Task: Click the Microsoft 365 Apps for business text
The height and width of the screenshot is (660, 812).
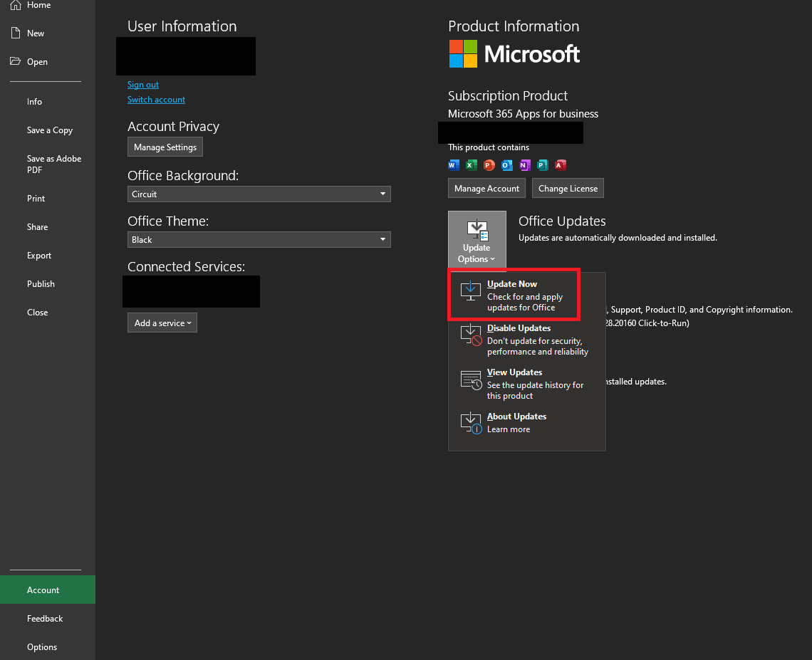Action: point(523,114)
